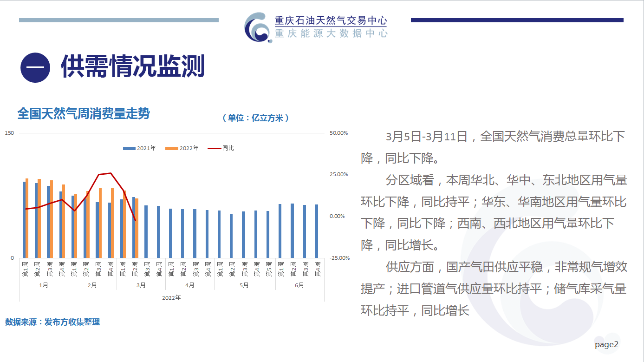
Task: Click the 2月 month axis label
Action: [x=92, y=285]
